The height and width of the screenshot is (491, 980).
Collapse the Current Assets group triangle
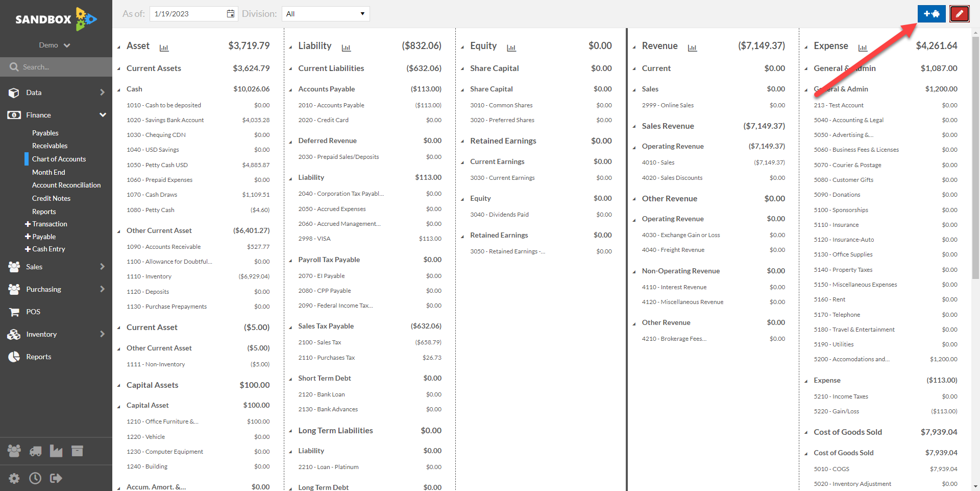119,68
